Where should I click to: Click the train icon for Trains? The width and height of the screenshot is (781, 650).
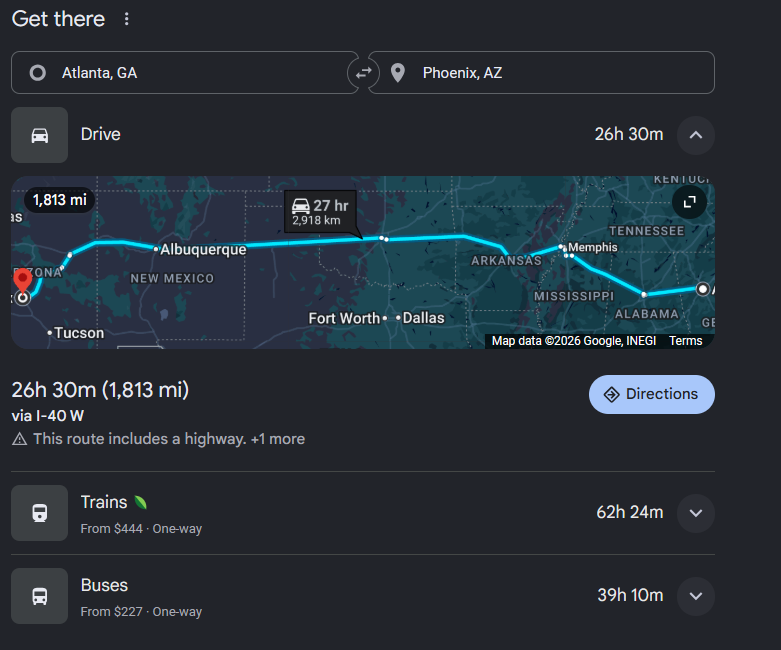40,513
